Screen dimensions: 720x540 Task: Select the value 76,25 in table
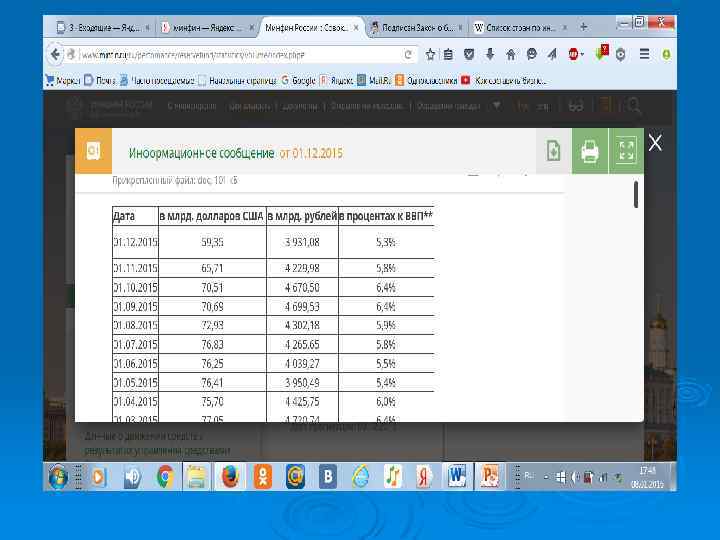click(212, 363)
